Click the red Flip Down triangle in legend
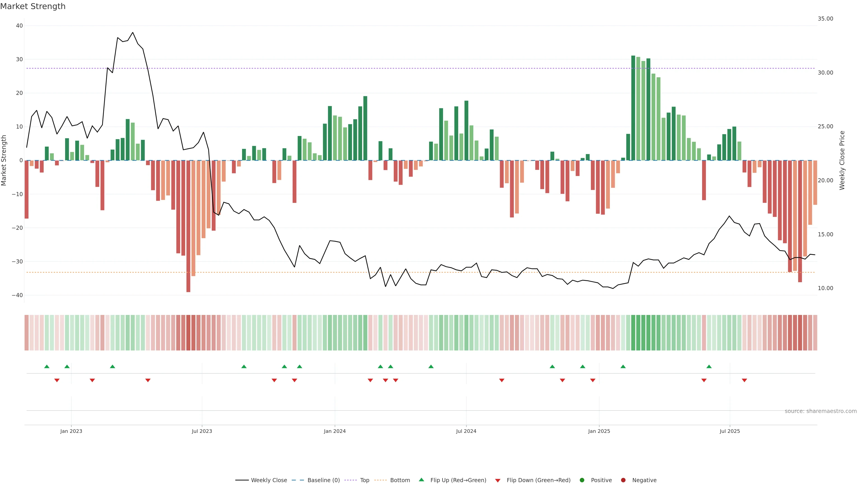The width and height of the screenshot is (868, 488). tap(498, 481)
